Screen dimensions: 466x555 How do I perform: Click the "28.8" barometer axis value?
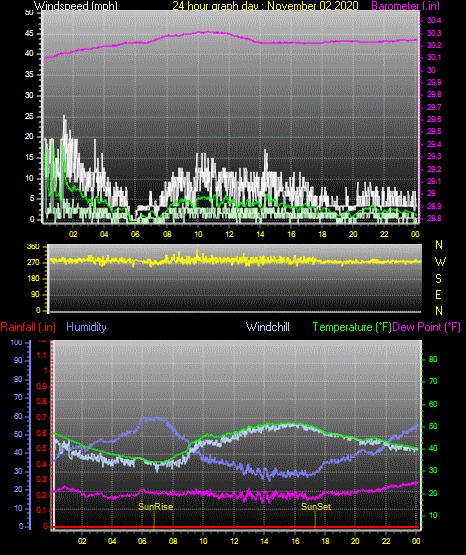click(434, 218)
